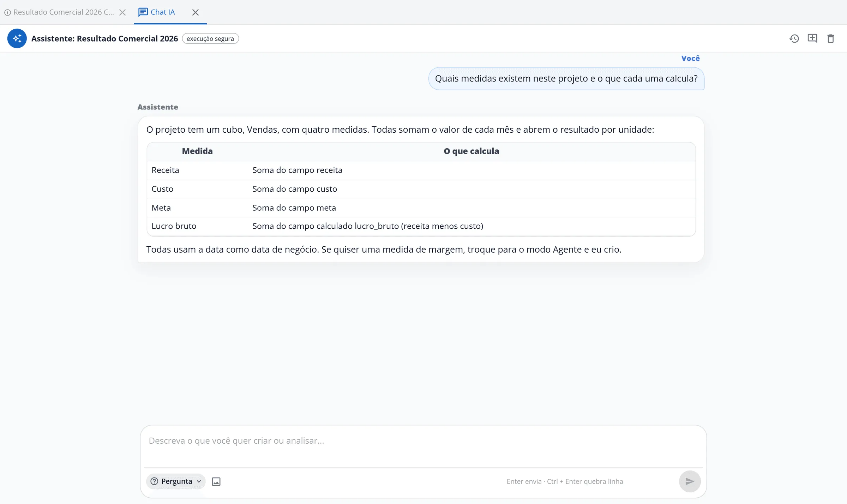The width and height of the screenshot is (847, 504).
Task: Click the Medida column header
Action: (197, 151)
